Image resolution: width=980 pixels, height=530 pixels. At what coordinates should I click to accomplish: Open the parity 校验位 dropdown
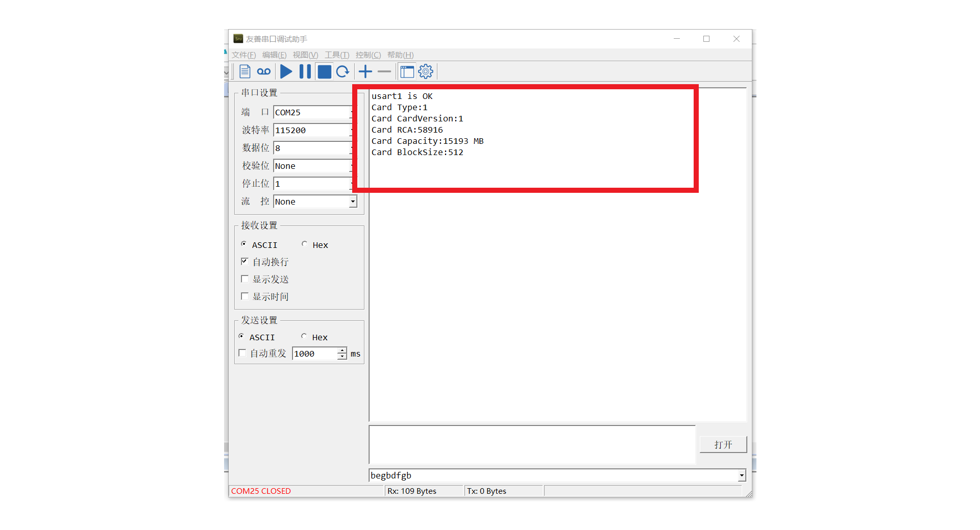(x=314, y=166)
